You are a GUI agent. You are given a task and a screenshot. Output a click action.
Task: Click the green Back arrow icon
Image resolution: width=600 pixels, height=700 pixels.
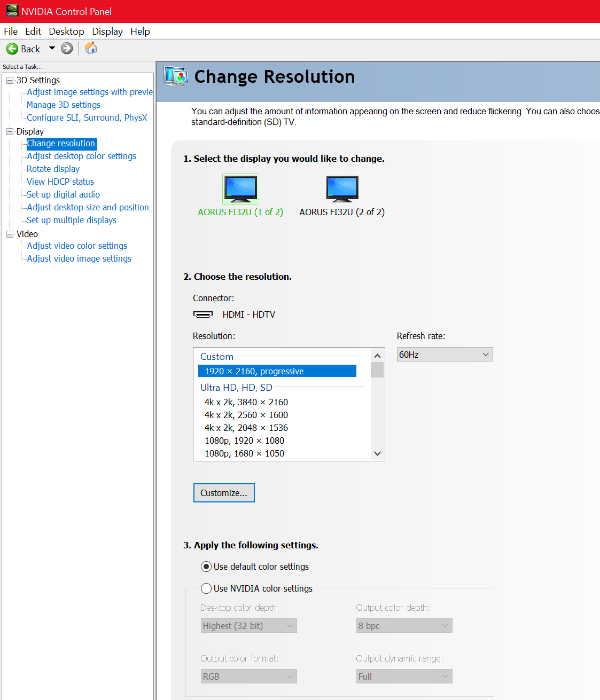click(x=12, y=49)
